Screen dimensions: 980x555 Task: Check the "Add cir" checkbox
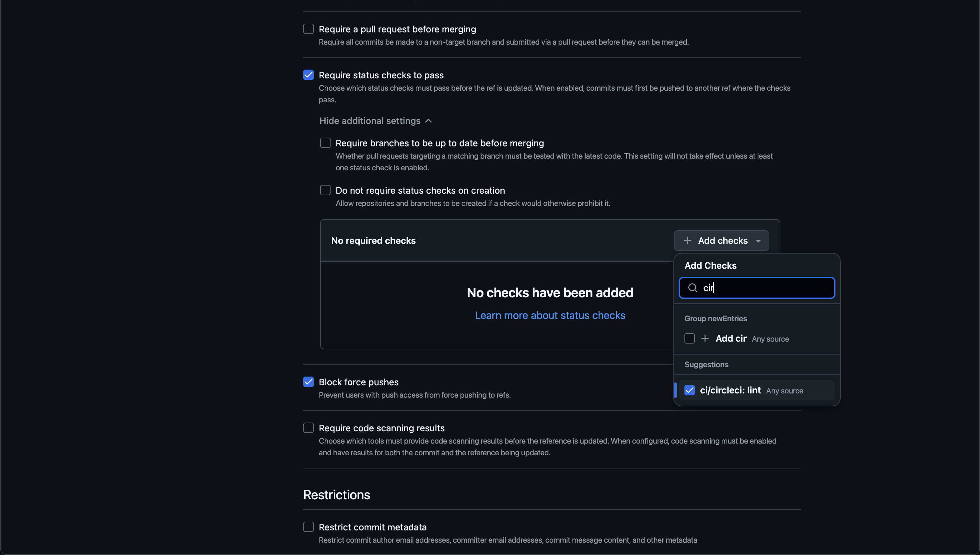689,338
